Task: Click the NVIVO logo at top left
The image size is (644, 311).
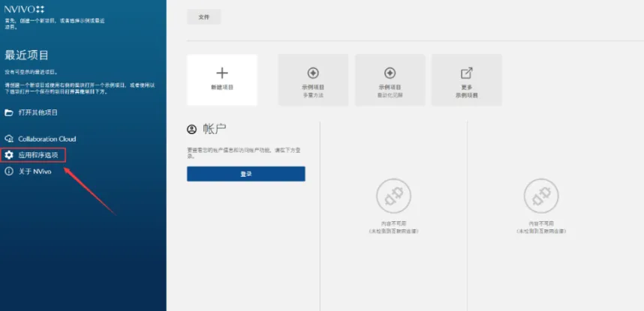Action: tap(24, 10)
